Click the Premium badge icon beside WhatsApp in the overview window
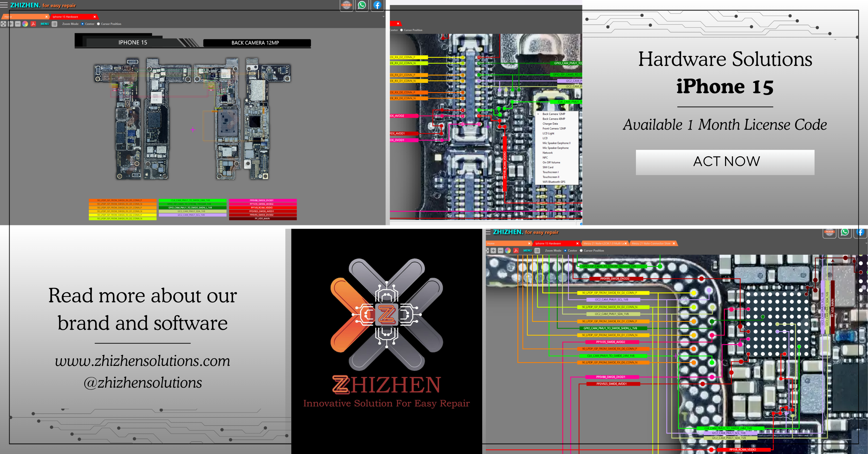The image size is (868, 454). point(347,5)
